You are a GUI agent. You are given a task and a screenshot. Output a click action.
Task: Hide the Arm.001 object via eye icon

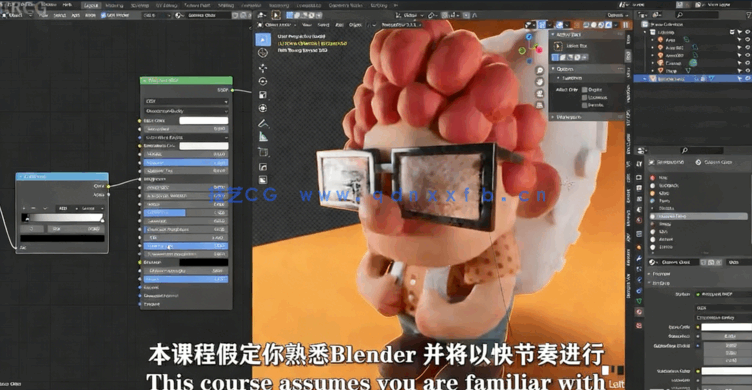747,47
